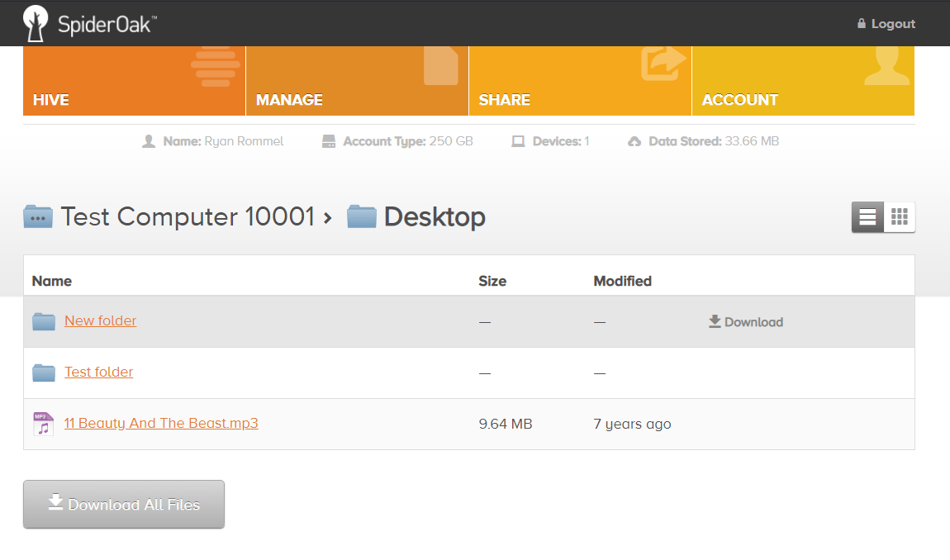Click the cloud icon next to Data Stored
The image size is (950, 560).
(634, 140)
